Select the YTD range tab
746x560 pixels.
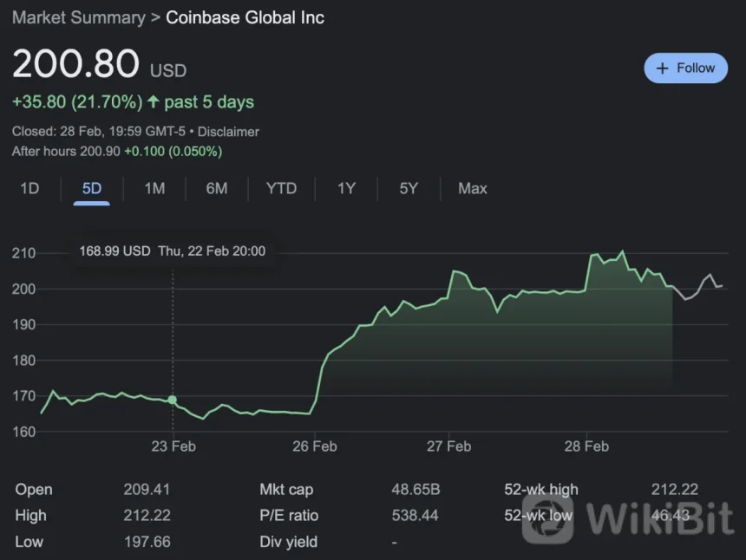tap(281, 188)
